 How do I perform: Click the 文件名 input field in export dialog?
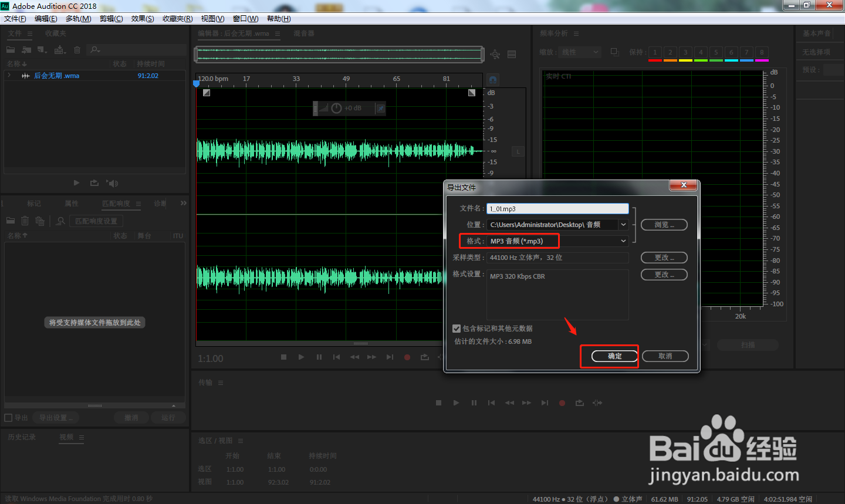(x=557, y=208)
